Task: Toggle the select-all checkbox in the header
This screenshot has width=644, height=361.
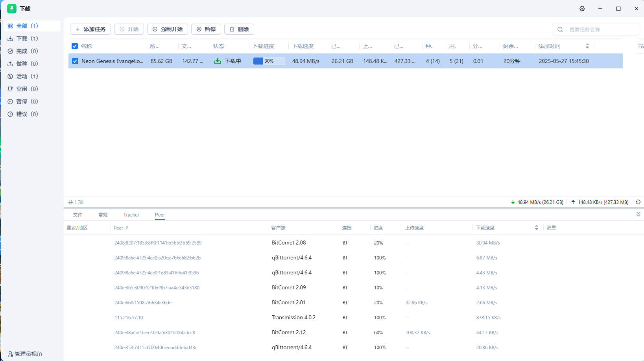Action: pyautogui.click(x=75, y=46)
